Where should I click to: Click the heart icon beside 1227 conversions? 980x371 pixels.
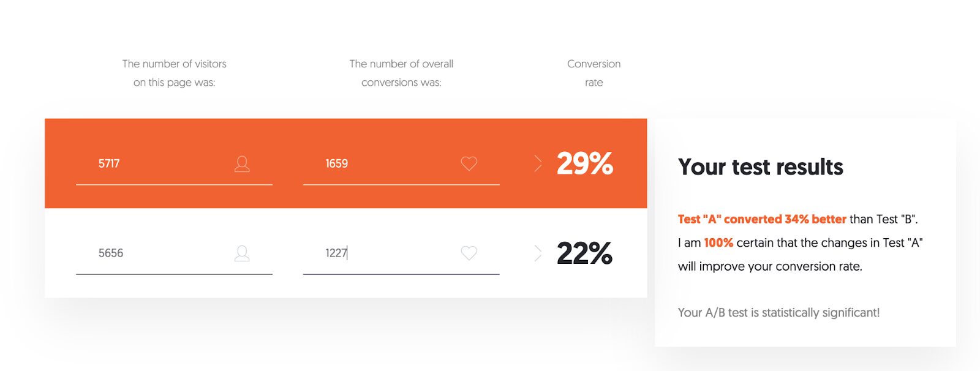[469, 253]
